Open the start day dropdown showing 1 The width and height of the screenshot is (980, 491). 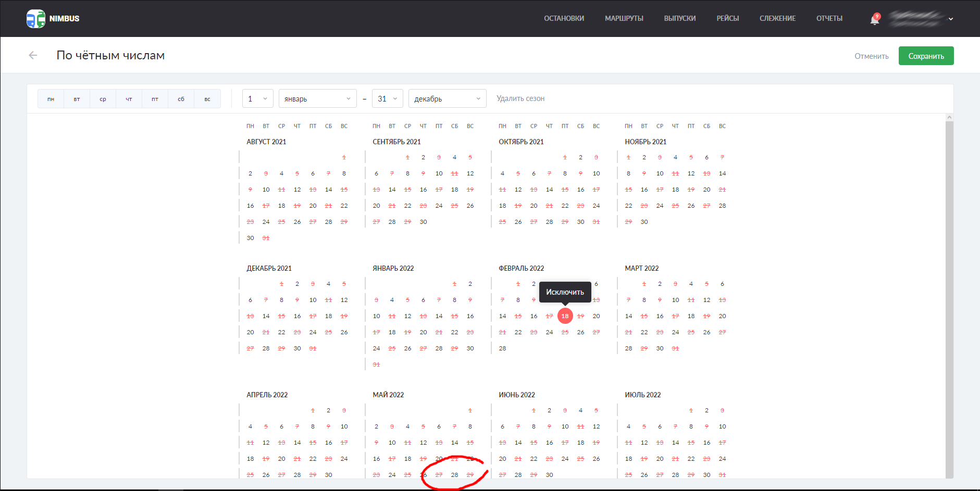pos(257,99)
